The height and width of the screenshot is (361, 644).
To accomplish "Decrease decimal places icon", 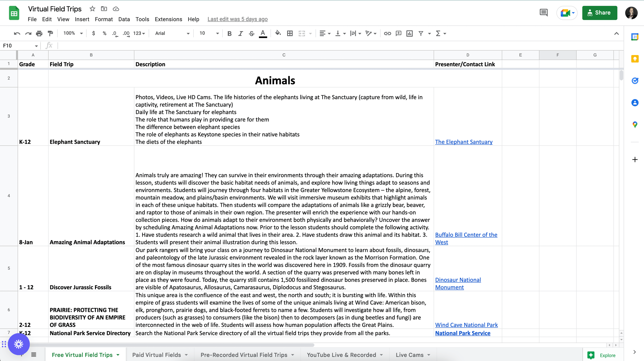I will (115, 33).
